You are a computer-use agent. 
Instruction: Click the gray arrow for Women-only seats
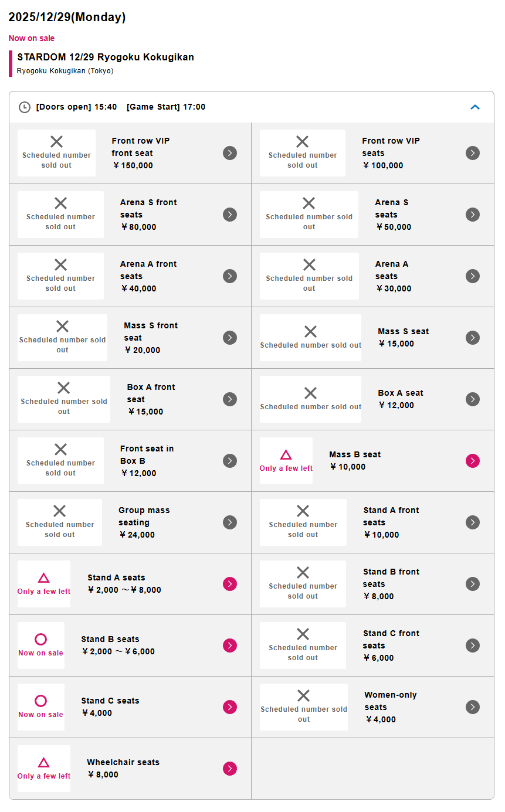tap(473, 707)
